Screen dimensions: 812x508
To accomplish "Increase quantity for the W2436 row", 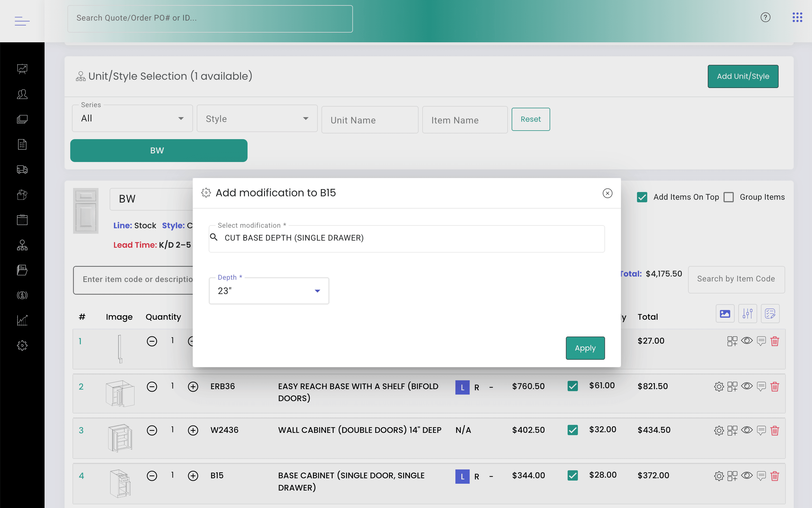I will [x=193, y=430].
